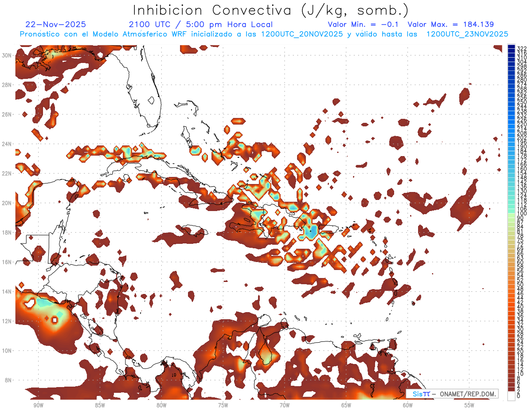Pick the pale green colorbar swatch beside 100

pos(511,216)
